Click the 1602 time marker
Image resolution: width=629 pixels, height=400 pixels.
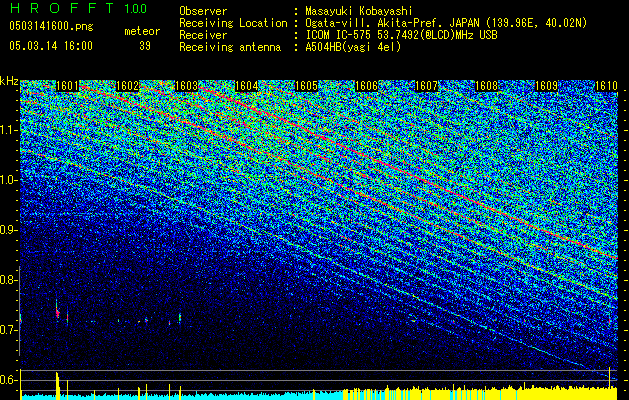(127, 86)
